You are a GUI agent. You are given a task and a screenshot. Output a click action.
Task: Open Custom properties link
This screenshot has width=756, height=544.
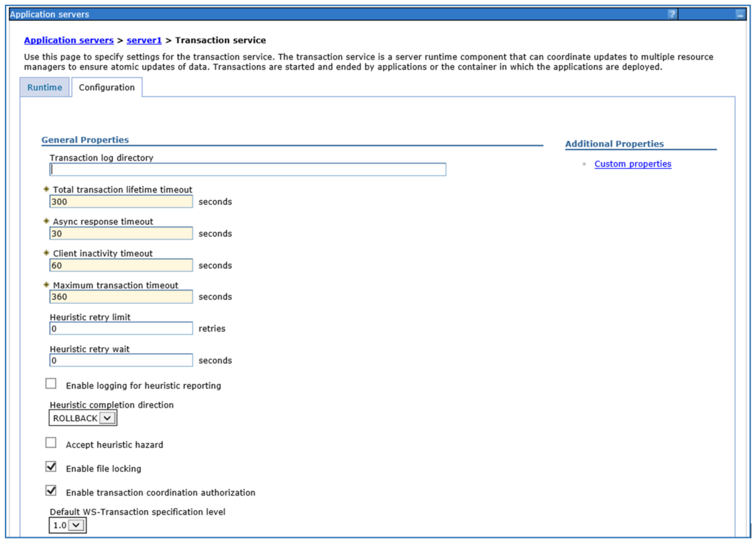[x=633, y=164]
